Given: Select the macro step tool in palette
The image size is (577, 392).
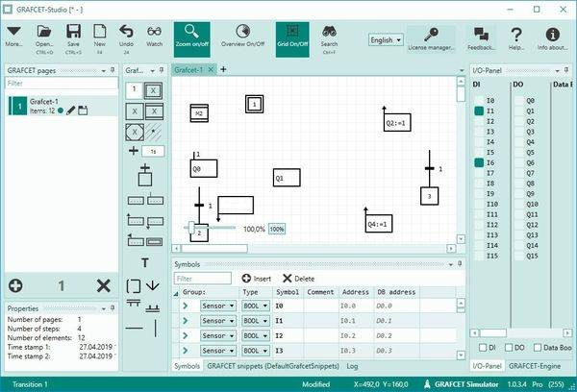Looking at the screenshot, I should click(154, 111).
